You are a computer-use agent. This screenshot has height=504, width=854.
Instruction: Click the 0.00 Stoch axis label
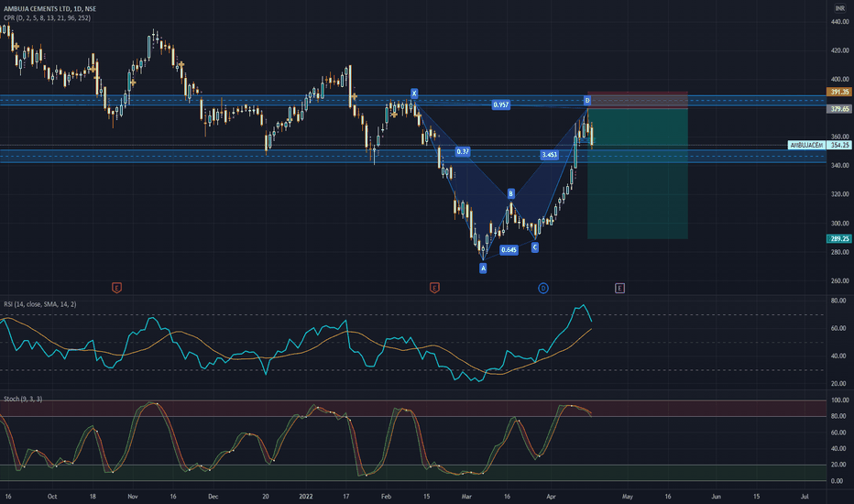click(838, 481)
